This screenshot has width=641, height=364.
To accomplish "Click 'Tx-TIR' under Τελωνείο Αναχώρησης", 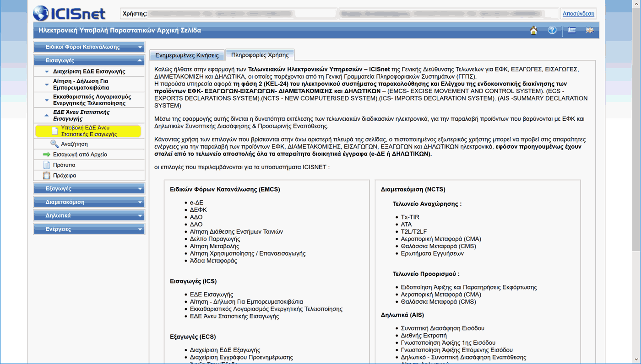I will [410, 217].
